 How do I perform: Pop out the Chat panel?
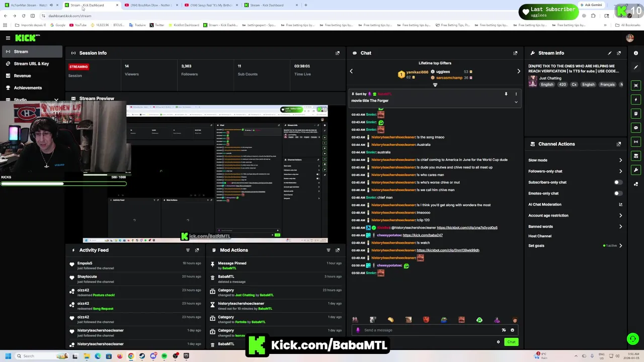515,53
